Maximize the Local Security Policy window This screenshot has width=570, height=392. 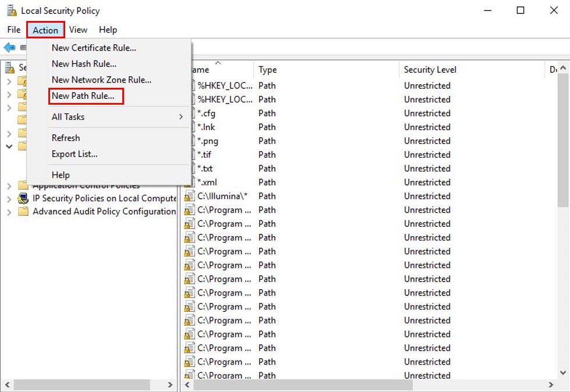520,10
